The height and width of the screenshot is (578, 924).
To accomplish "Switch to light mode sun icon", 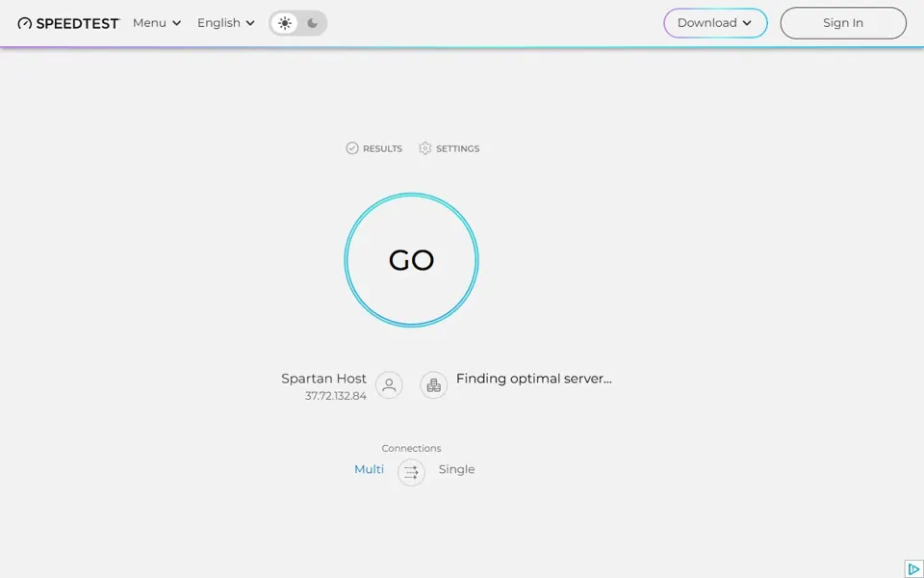I will coord(285,23).
